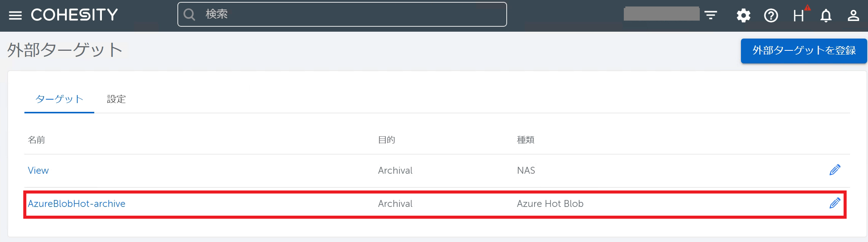This screenshot has height=242, width=868.
Task: Click into the 検索 search field
Action: pos(342,15)
